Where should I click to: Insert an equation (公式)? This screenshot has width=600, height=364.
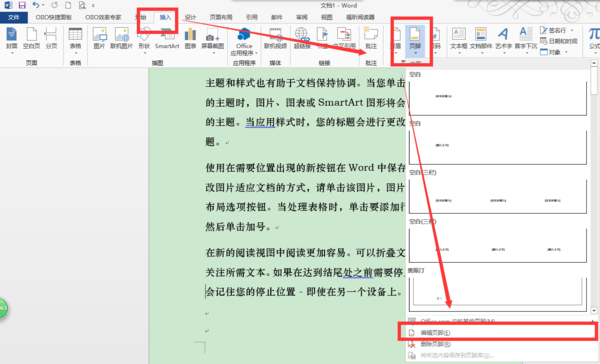(x=594, y=40)
